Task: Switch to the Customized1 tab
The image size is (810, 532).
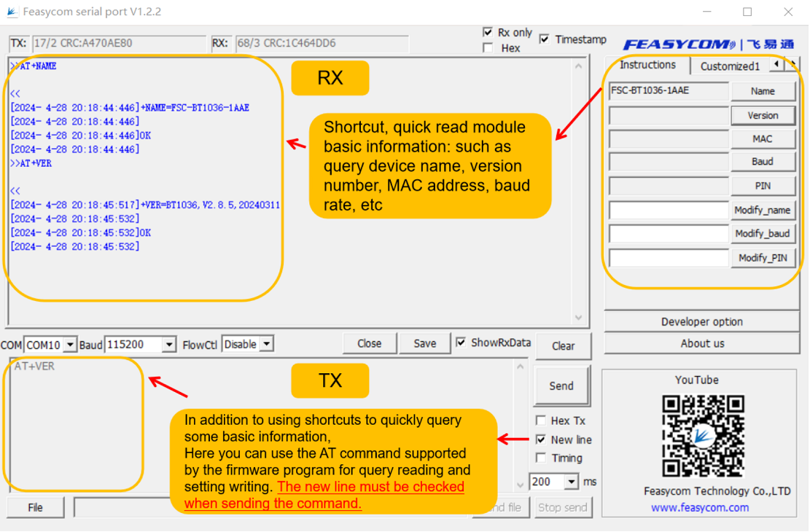Action: [x=729, y=66]
